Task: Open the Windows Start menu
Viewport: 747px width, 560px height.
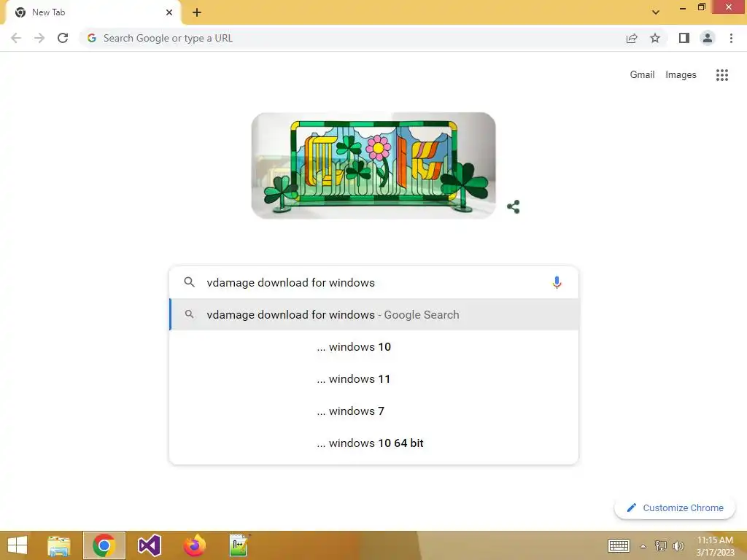Action: 18,545
